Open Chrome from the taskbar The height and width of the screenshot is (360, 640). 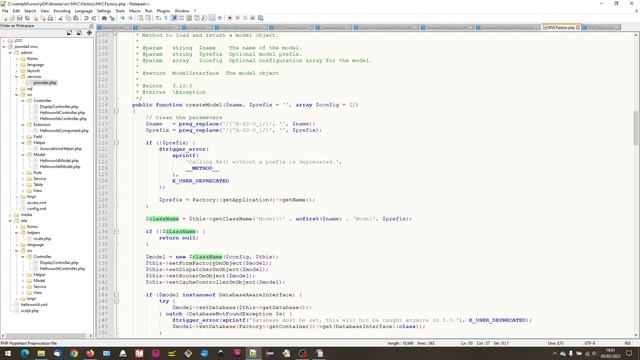click(73, 353)
